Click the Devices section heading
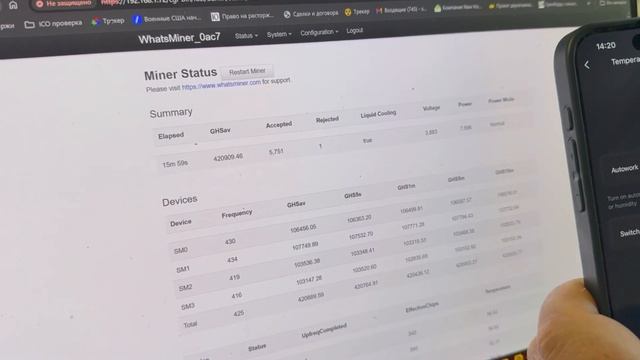 (180, 201)
